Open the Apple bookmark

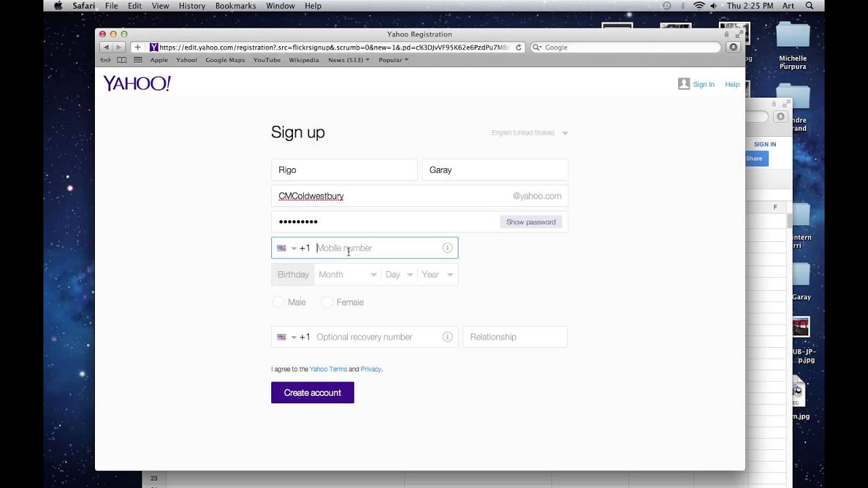[x=159, y=60]
